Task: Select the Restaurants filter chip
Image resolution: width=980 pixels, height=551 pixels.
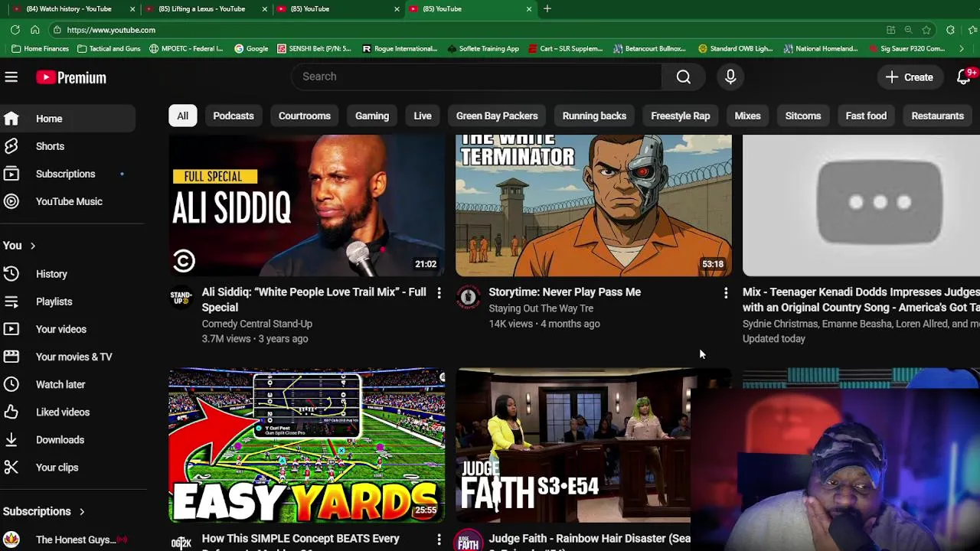Action: [x=937, y=116]
